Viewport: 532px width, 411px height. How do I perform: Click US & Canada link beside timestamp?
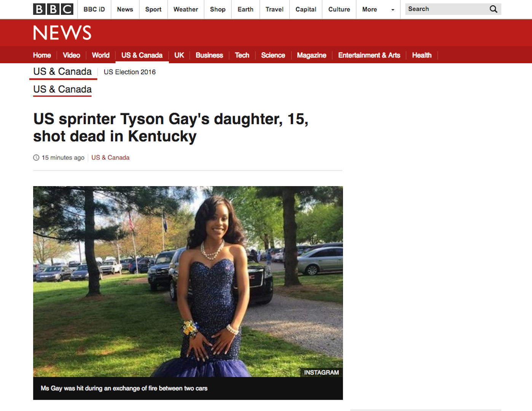tap(110, 158)
